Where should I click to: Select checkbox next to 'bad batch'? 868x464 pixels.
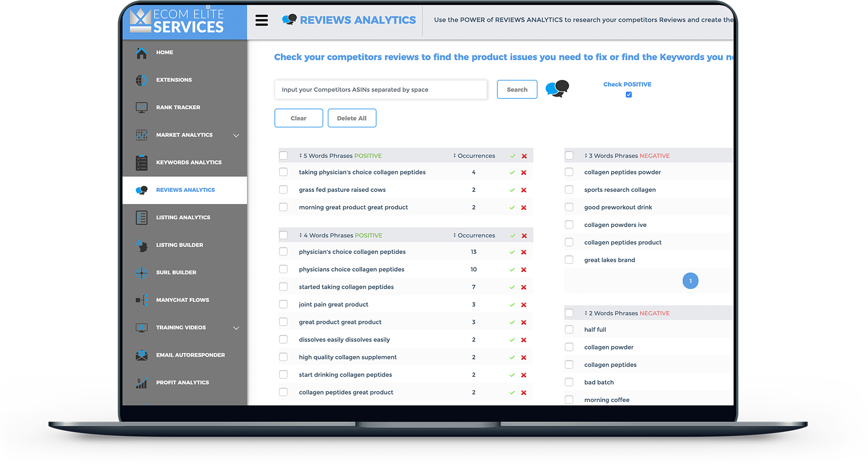(569, 382)
